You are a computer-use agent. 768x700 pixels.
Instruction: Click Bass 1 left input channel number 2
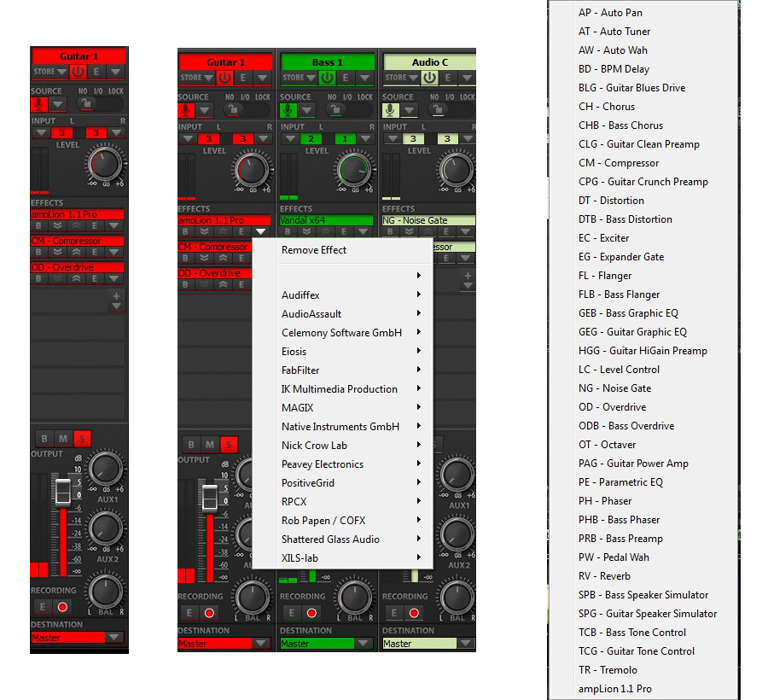tap(311, 138)
